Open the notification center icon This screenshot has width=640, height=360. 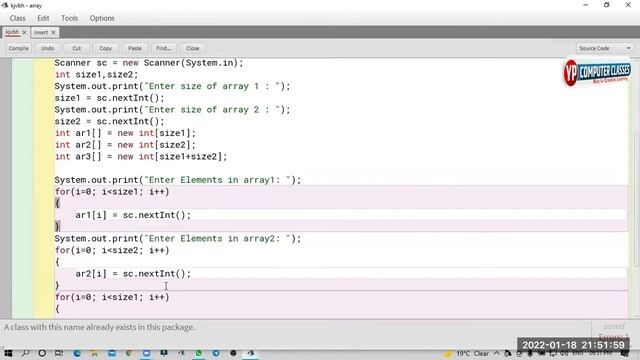625,353
